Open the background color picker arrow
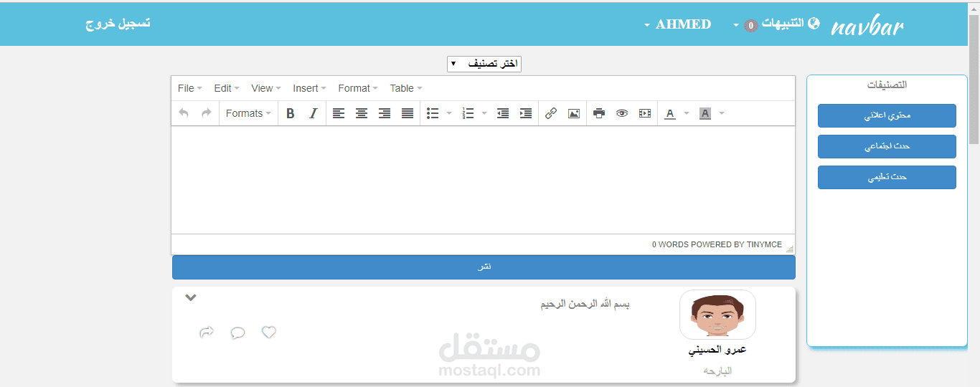This screenshot has height=387, width=980. (x=722, y=113)
